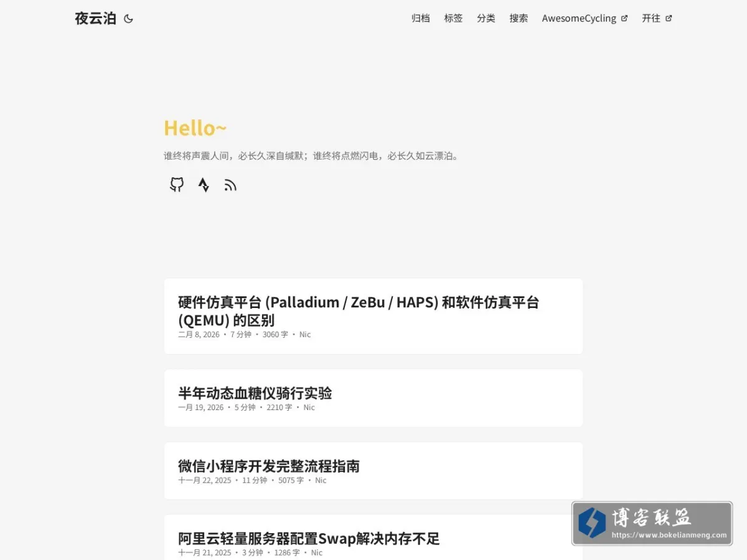Image resolution: width=747 pixels, height=560 pixels.
Task: Open the Strava profile icon
Action: (x=204, y=185)
